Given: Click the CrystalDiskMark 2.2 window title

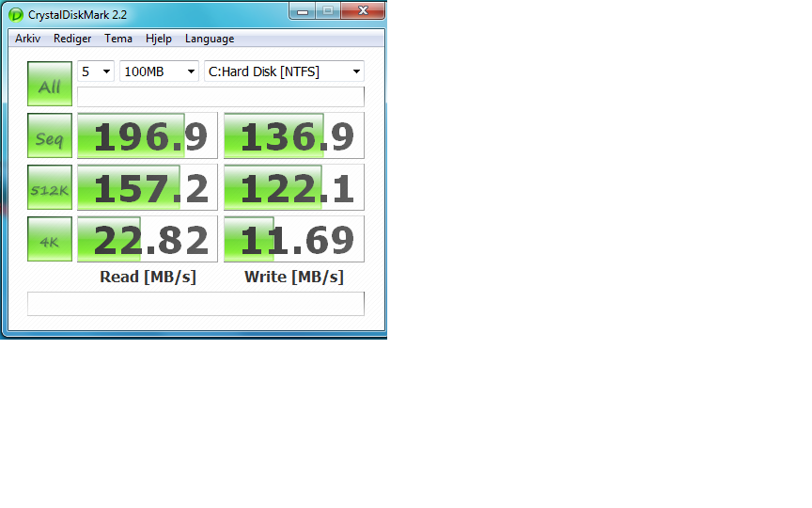Looking at the screenshot, I should pos(77,15).
